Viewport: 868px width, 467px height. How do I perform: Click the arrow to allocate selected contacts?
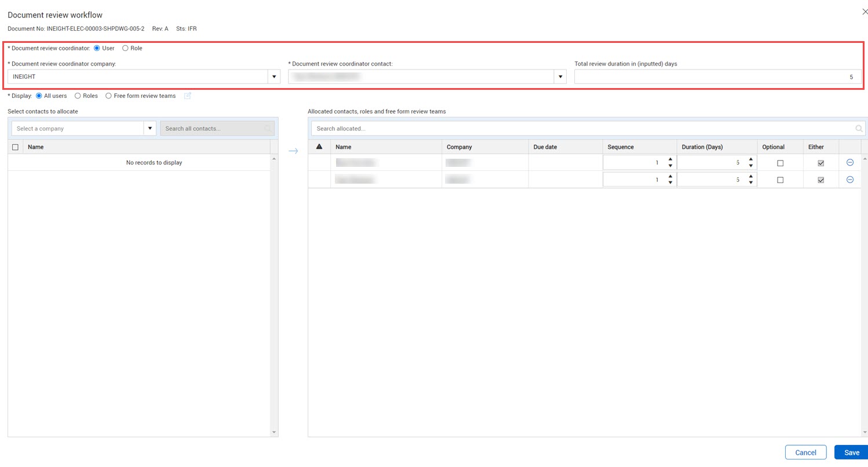(293, 151)
